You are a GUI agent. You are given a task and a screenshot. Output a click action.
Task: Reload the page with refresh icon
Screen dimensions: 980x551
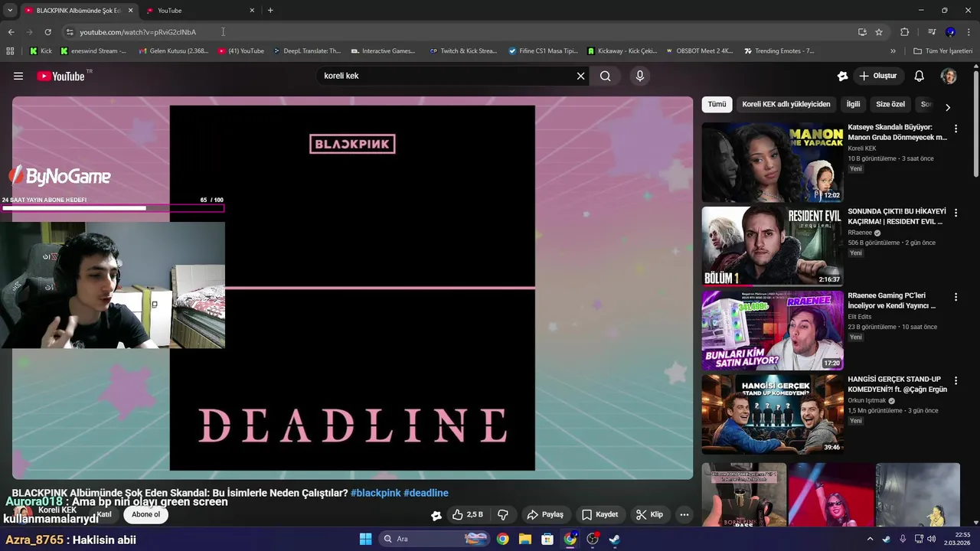click(47, 32)
